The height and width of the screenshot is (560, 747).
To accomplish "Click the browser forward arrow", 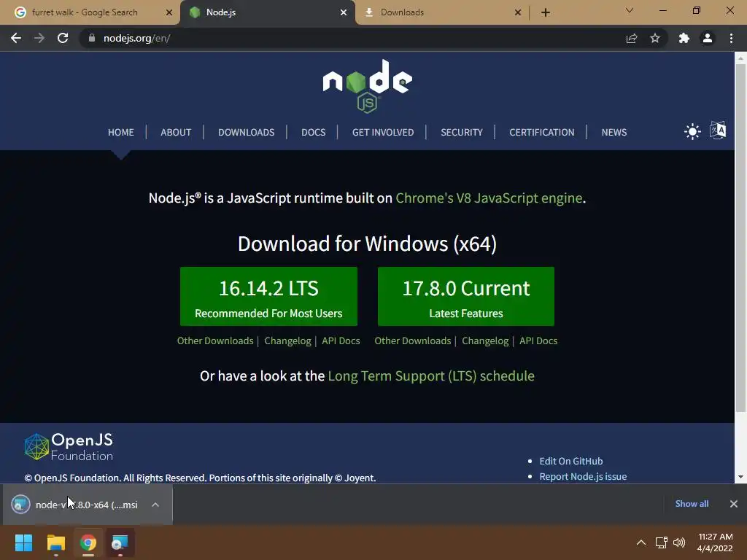I will click(39, 38).
